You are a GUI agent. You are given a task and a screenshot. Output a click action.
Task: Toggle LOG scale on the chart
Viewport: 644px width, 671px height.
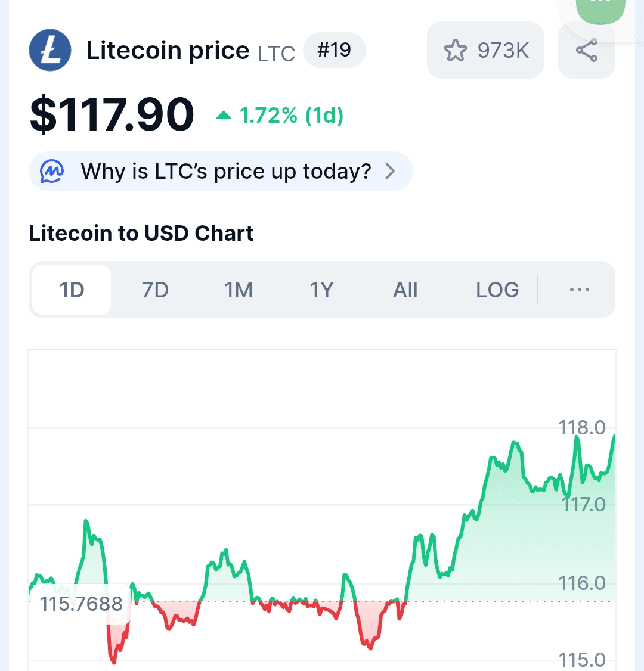coord(497,290)
